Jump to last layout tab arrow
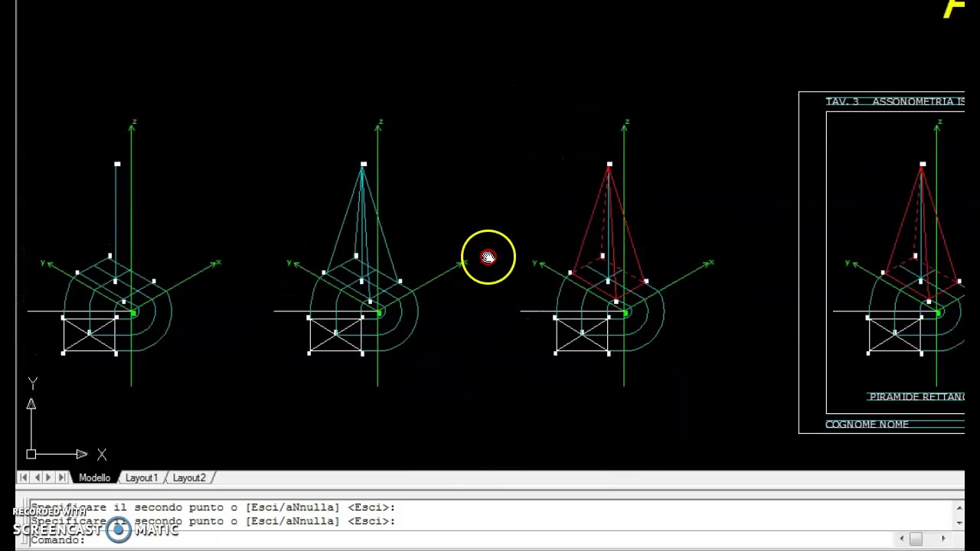The image size is (980, 551). (61, 478)
